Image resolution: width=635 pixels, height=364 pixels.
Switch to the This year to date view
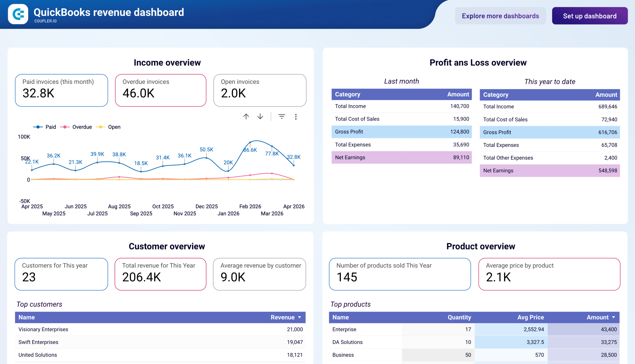tap(549, 82)
